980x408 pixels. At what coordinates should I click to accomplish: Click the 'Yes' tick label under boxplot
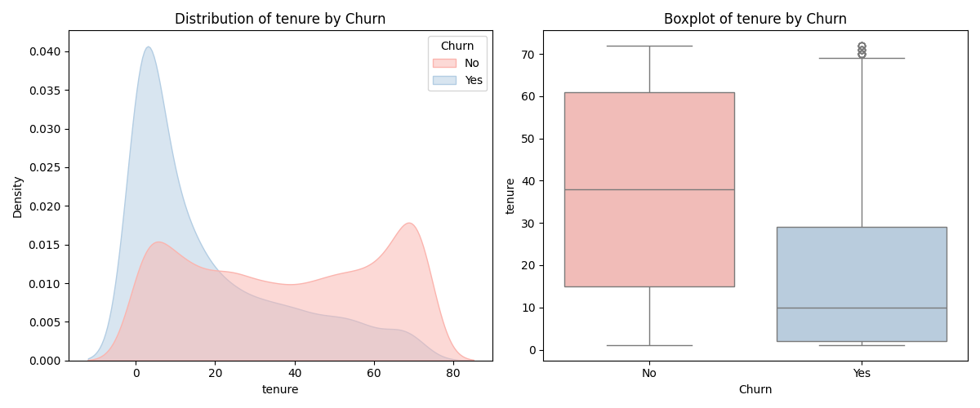coord(862,374)
